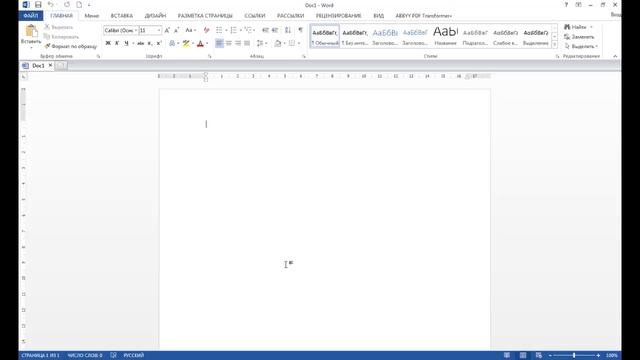Click the ruler tab selector at left of ruler

(x=24, y=76)
